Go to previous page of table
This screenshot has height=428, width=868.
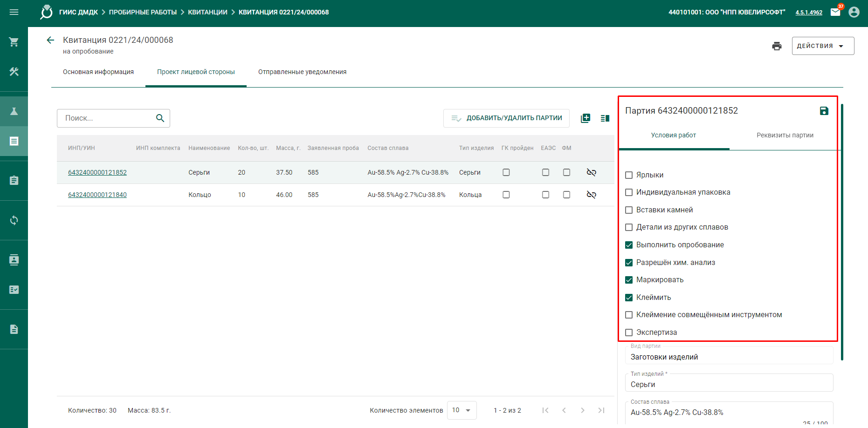tap(564, 410)
